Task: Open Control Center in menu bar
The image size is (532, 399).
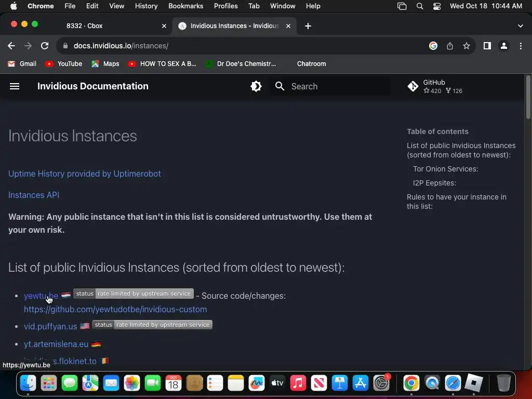Action: [436, 6]
